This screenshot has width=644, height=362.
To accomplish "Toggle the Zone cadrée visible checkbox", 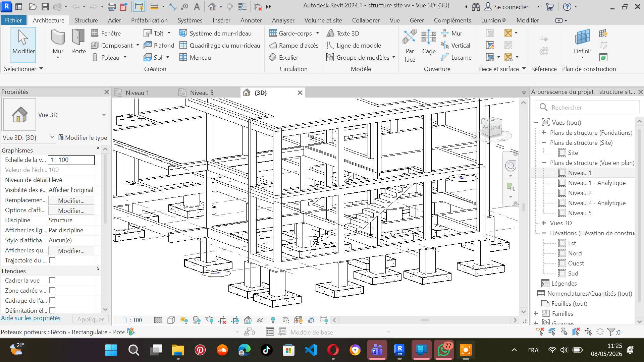I will pos(52,290).
